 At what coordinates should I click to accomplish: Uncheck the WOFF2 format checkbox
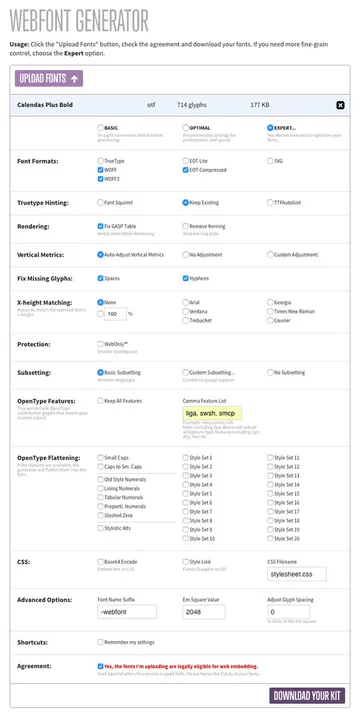click(x=100, y=179)
